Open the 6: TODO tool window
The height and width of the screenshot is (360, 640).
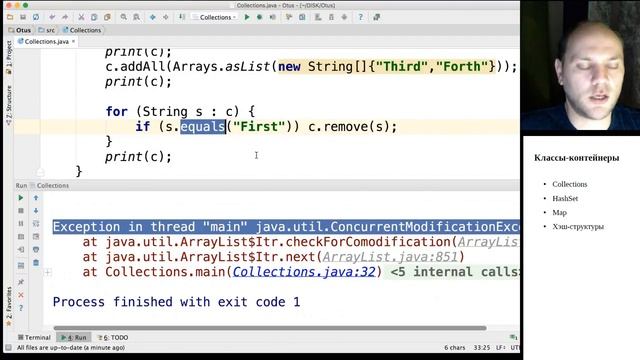point(113,338)
